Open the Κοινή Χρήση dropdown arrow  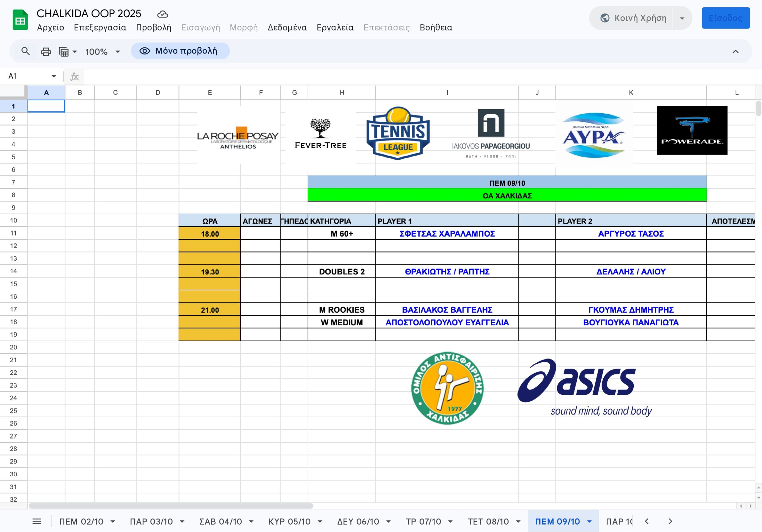(682, 18)
